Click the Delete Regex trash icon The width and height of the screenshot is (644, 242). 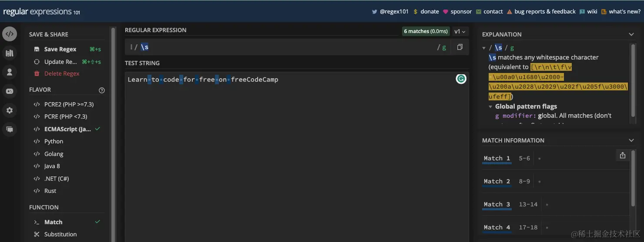tap(37, 74)
